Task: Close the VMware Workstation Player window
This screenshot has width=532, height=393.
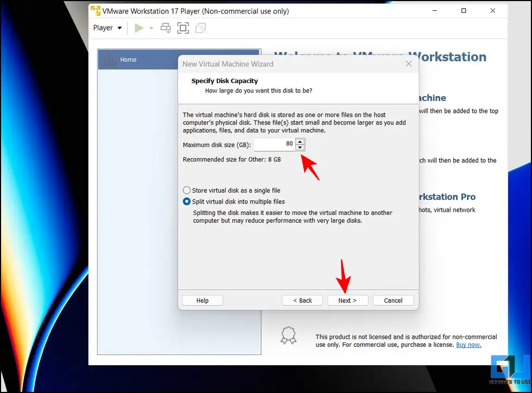Action: (x=493, y=11)
